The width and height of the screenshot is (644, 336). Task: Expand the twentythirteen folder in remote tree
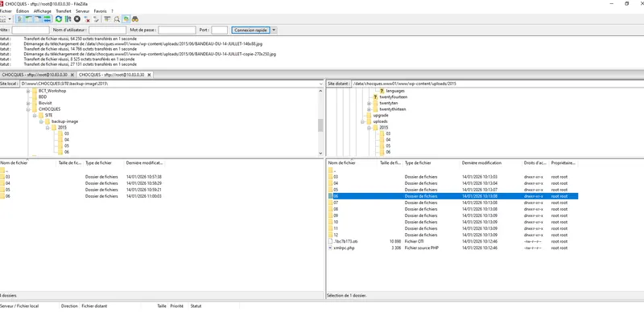[369, 109]
